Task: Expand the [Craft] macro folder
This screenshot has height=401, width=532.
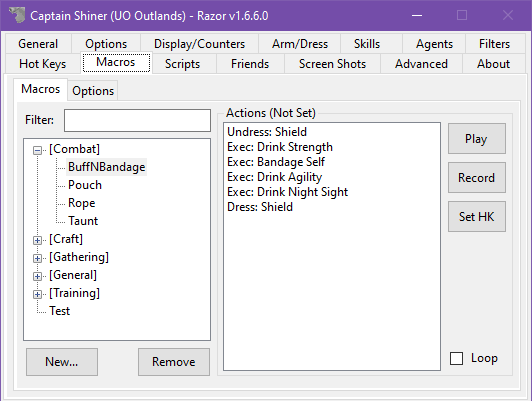Action: tap(37, 240)
